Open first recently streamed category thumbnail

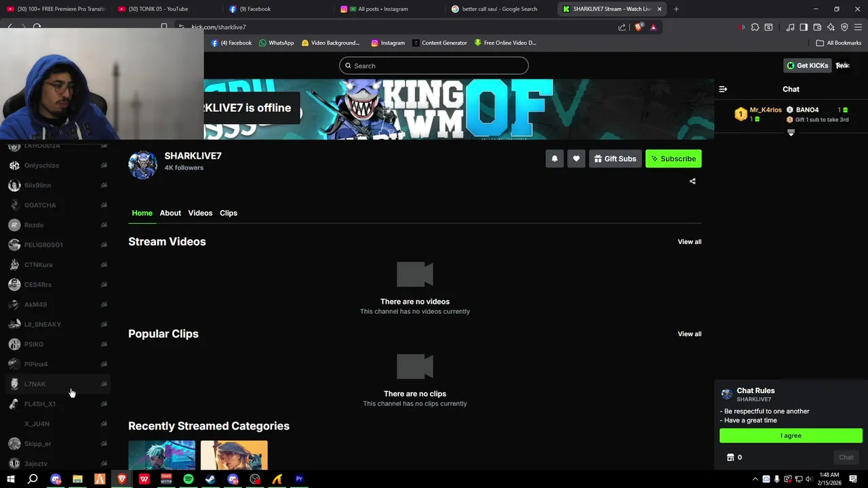click(161, 455)
